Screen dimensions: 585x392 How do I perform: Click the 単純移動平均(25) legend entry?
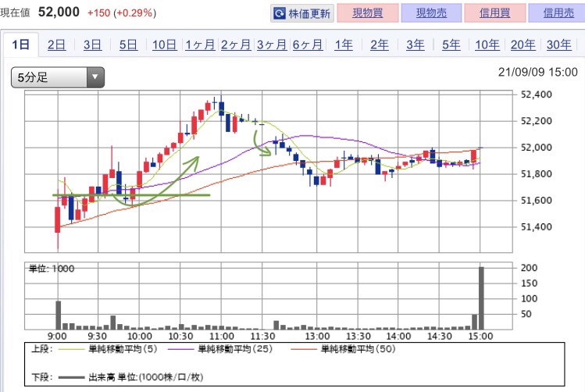pyautogui.click(x=220, y=349)
